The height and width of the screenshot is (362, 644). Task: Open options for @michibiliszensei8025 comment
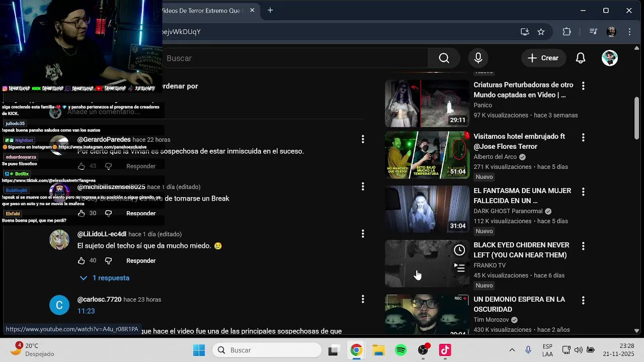pyautogui.click(x=363, y=187)
